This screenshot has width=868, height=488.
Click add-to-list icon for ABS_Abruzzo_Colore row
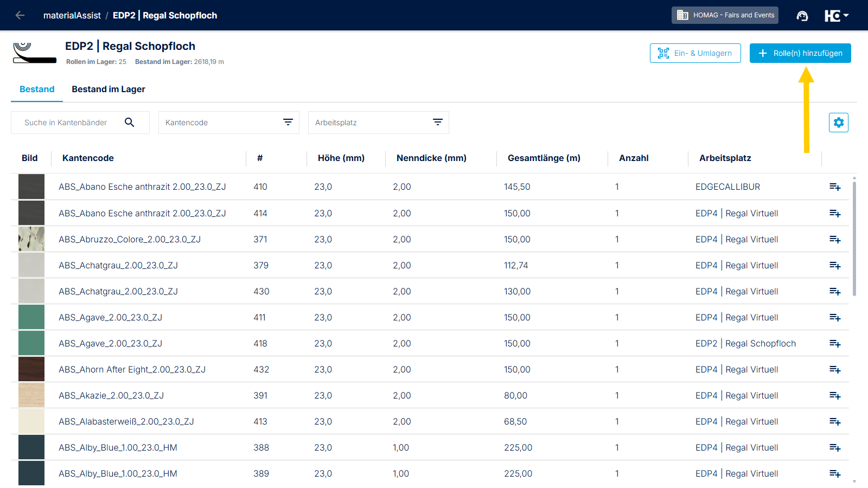click(x=835, y=239)
